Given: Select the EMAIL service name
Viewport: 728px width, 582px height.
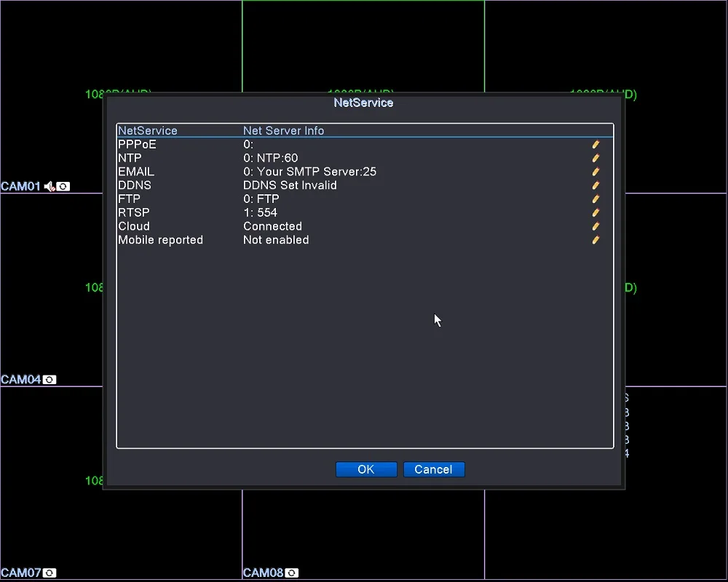Looking at the screenshot, I should tap(136, 172).
